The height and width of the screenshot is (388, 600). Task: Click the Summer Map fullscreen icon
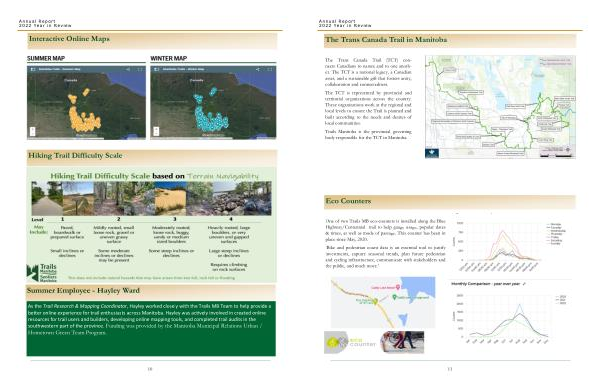pos(140,69)
